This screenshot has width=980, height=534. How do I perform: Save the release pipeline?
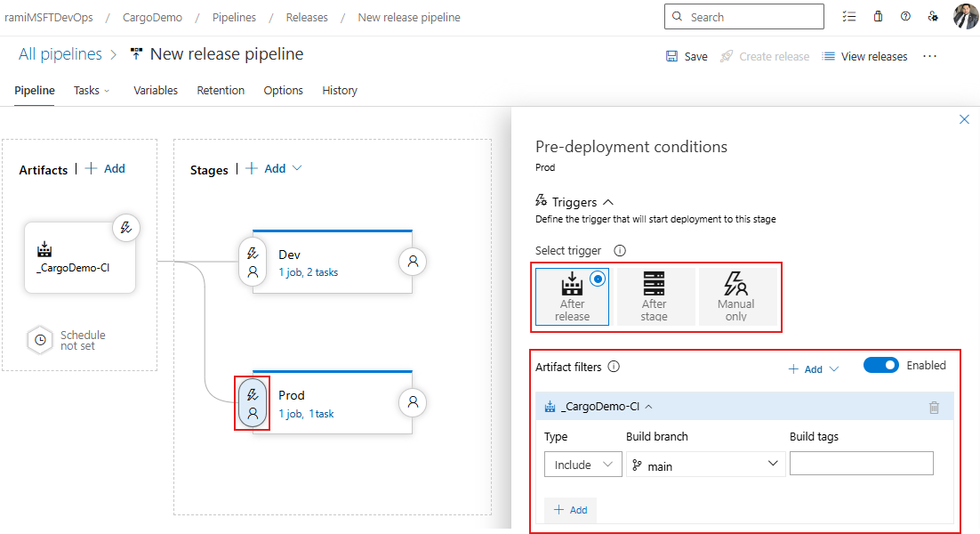[686, 56]
